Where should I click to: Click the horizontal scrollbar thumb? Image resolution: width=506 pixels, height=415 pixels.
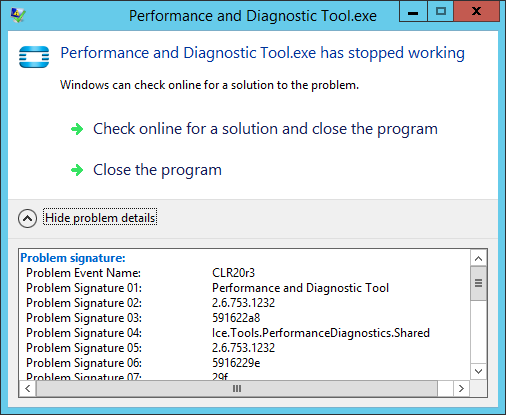[x=237, y=389]
